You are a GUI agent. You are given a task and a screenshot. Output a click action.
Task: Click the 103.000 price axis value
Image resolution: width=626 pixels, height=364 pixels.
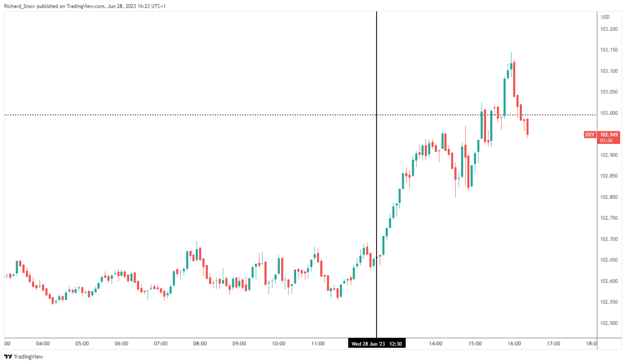coord(609,113)
